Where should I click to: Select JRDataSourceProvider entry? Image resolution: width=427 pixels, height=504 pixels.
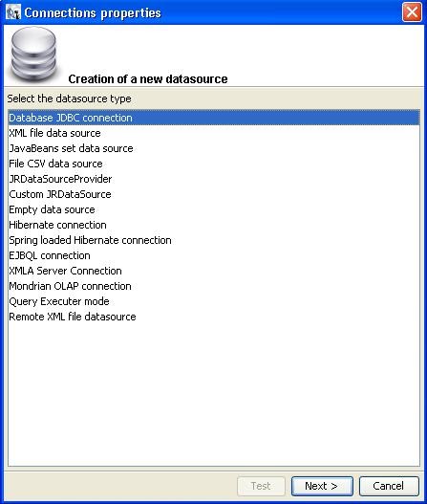tap(214, 179)
